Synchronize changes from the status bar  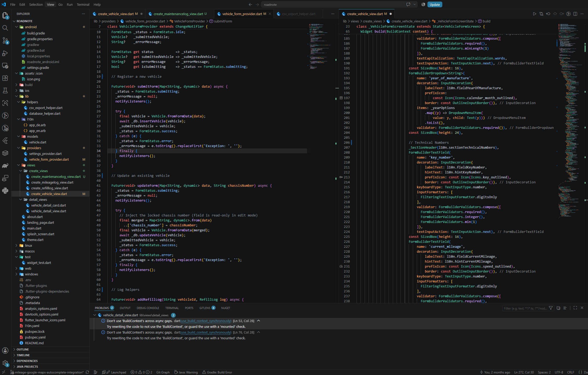click(87, 372)
